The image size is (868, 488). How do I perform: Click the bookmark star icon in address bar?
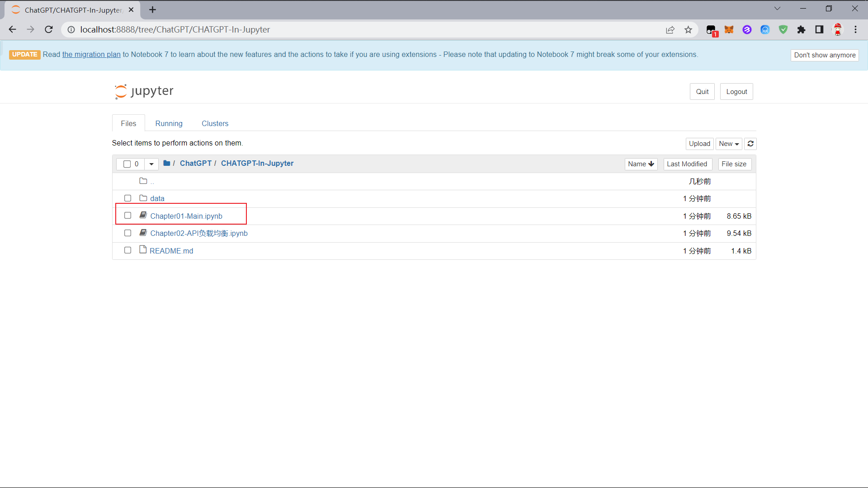click(688, 30)
